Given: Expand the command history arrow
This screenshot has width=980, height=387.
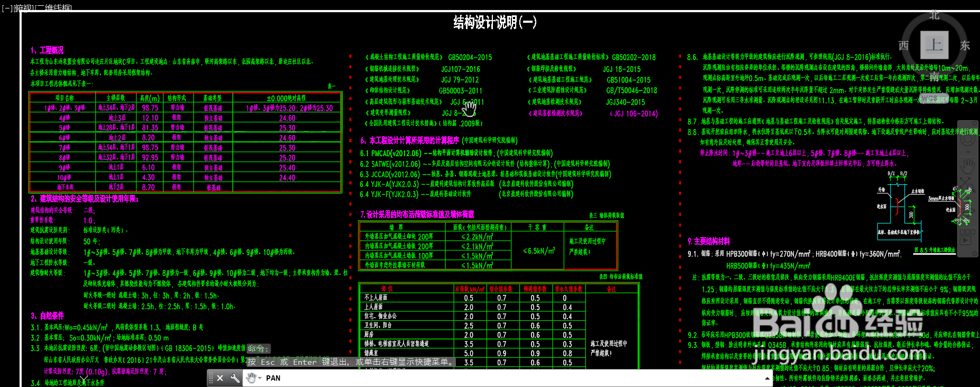Looking at the screenshot, I should 767,378.
